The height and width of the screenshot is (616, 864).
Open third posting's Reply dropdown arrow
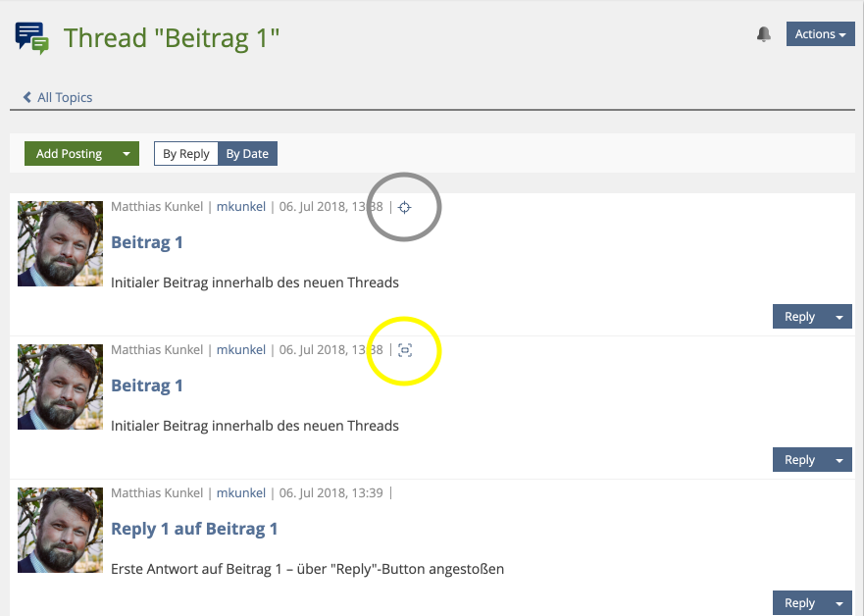(x=839, y=603)
